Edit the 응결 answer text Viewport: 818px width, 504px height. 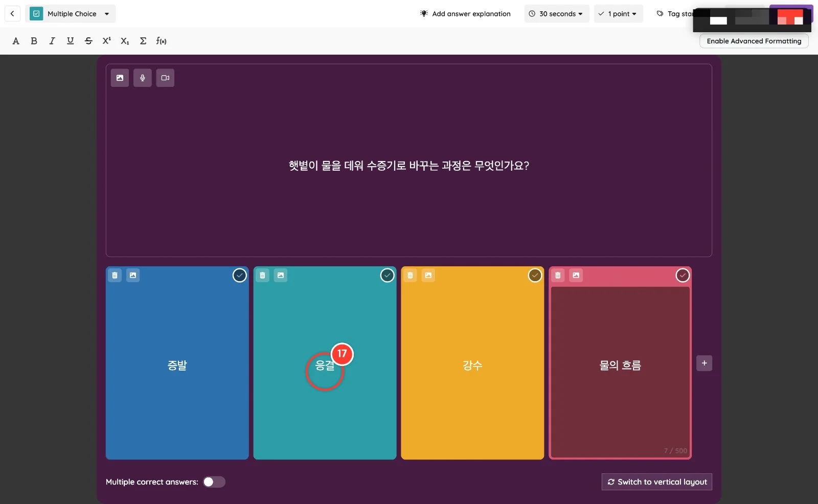tap(325, 365)
